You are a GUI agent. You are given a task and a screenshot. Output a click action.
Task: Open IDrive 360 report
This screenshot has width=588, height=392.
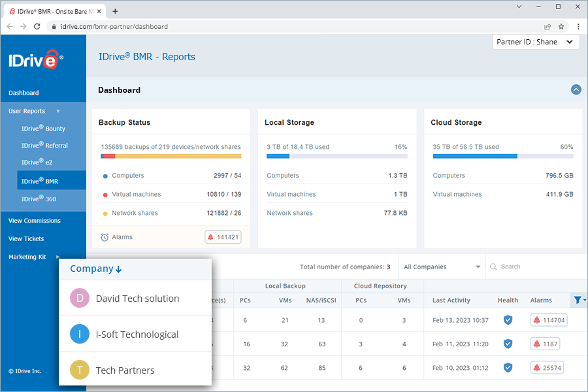tap(39, 199)
